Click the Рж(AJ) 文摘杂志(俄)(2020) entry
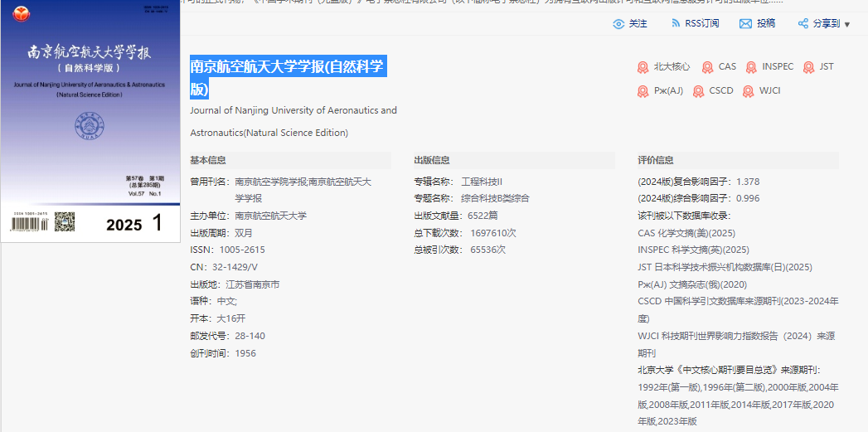The image size is (868, 432). pyautogui.click(x=692, y=284)
